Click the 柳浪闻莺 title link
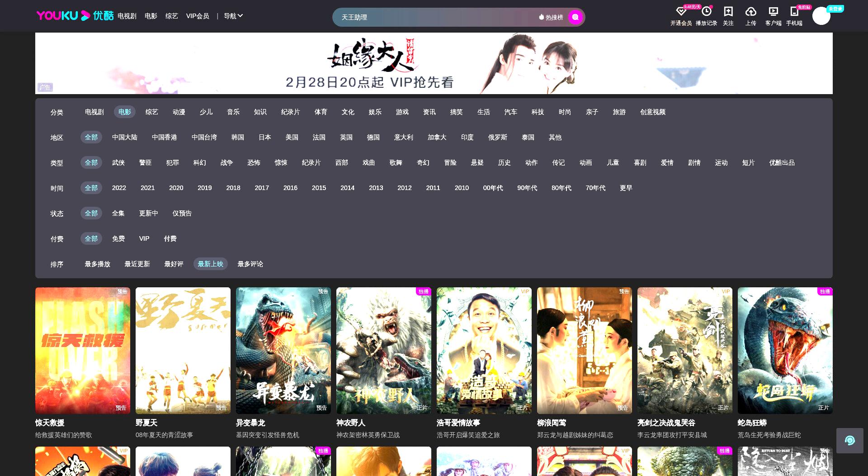This screenshot has width=868, height=476. tap(552, 423)
